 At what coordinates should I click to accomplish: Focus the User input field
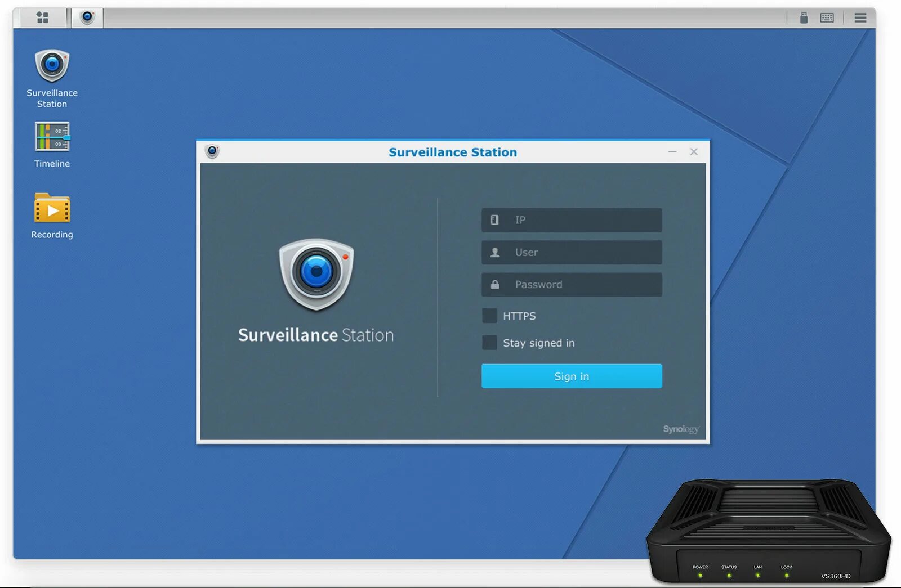(572, 252)
